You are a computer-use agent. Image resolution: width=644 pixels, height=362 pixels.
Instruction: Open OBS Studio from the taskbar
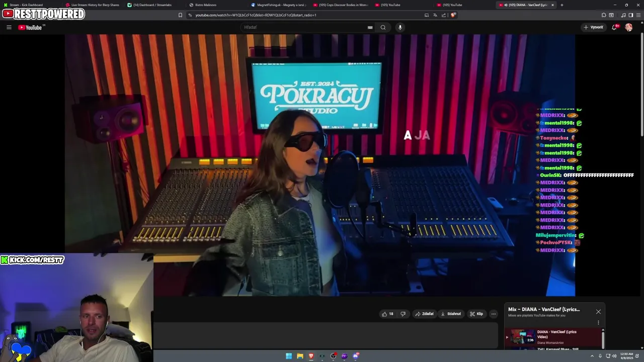tap(333, 356)
